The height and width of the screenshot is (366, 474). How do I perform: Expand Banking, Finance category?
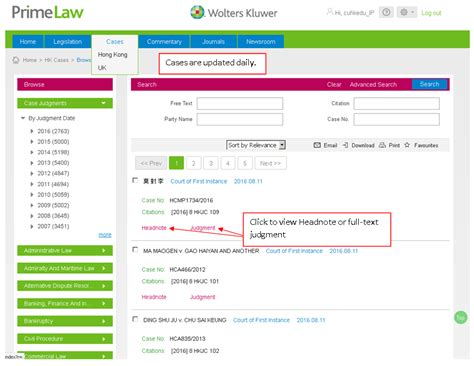(x=65, y=303)
